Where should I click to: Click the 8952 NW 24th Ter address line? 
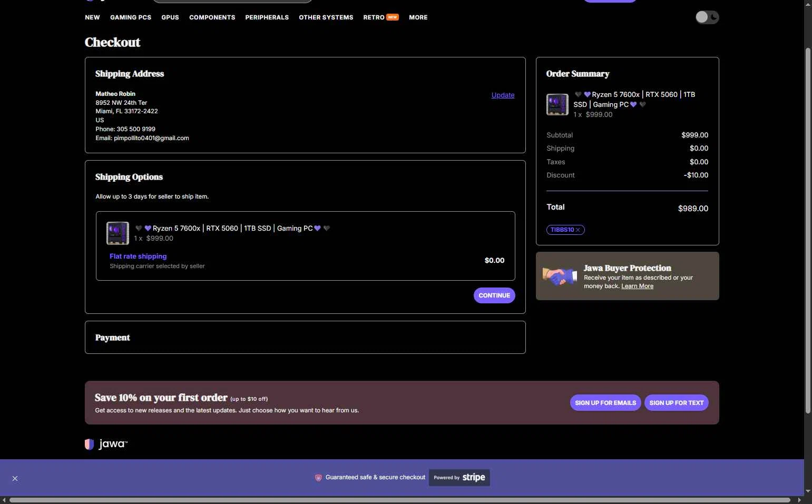tap(121, 103)
